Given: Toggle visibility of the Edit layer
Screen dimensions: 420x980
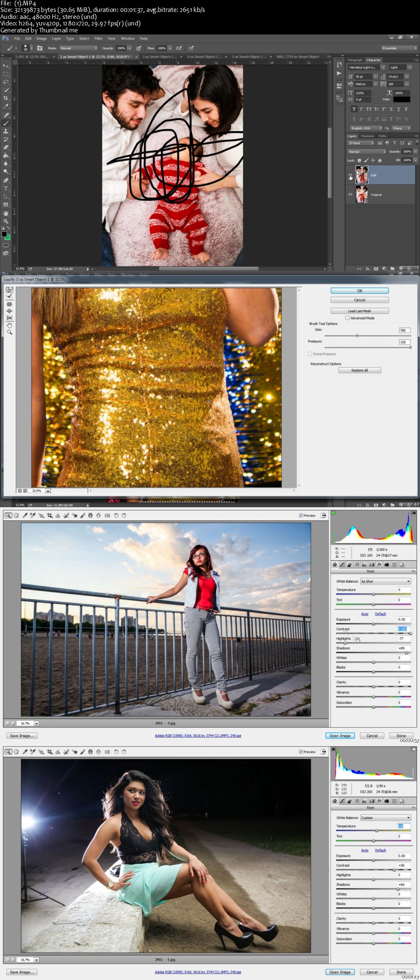Looking at the screenshot, I should click(x=350, y=175).
